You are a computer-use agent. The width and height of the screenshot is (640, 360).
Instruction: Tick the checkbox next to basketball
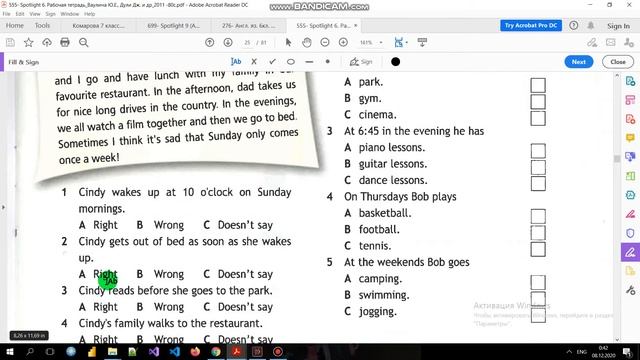(x=538, y=216)
